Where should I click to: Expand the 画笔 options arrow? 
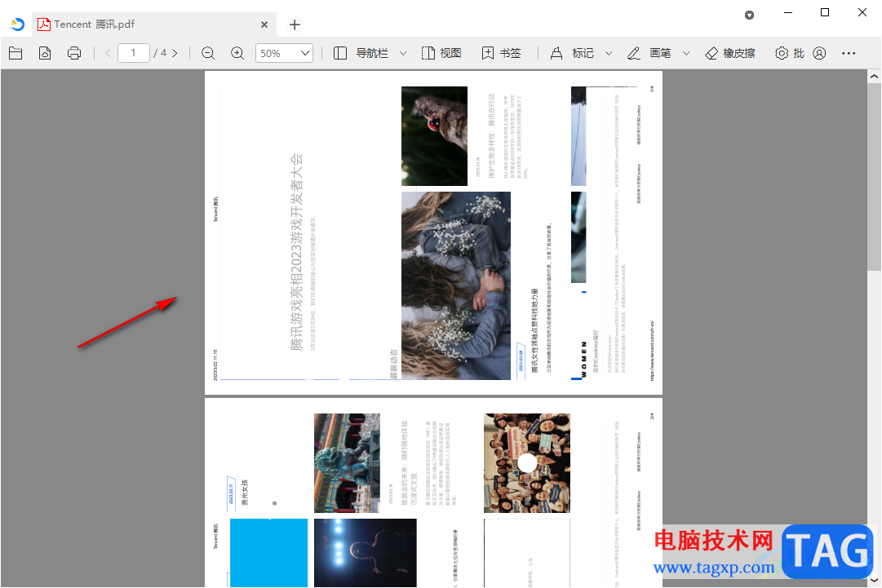click(x=686, y=53)
